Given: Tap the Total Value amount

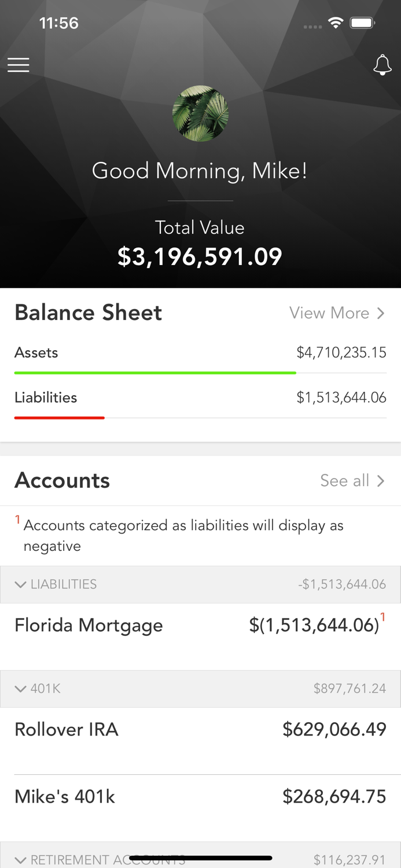Looking at the screenshot, I should point(200,256).
